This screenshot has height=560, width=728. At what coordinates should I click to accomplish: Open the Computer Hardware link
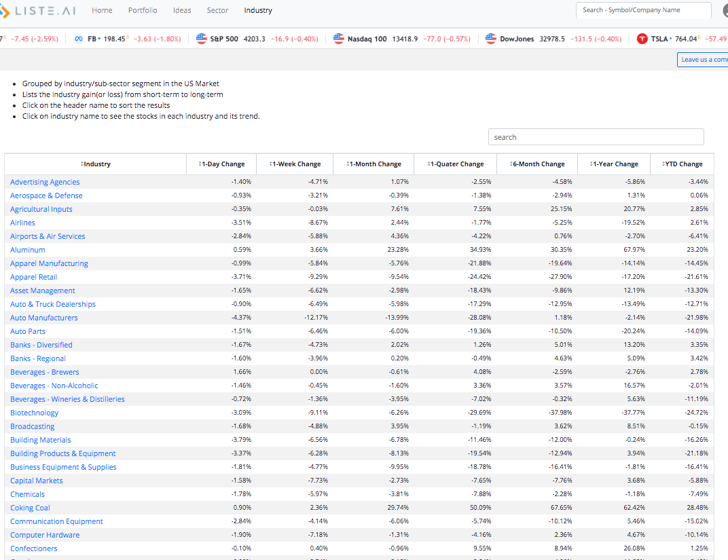45,534
